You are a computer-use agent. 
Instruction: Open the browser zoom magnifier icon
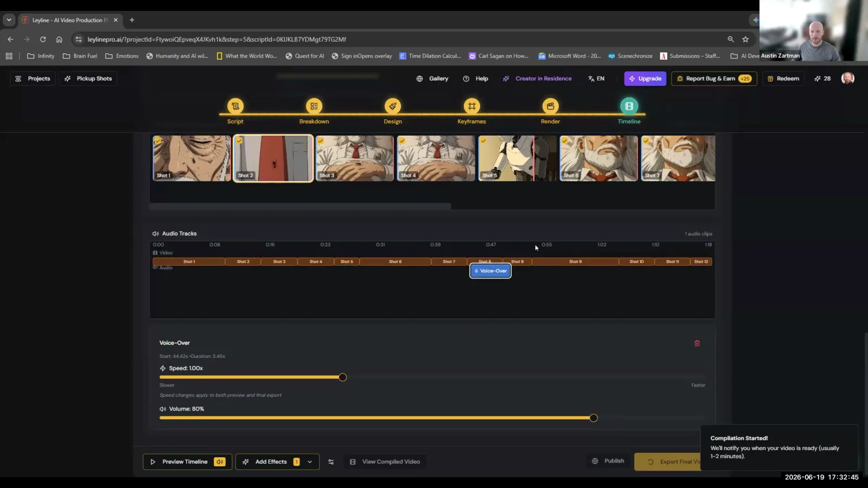pyautogui.click(x=731, y=40)
